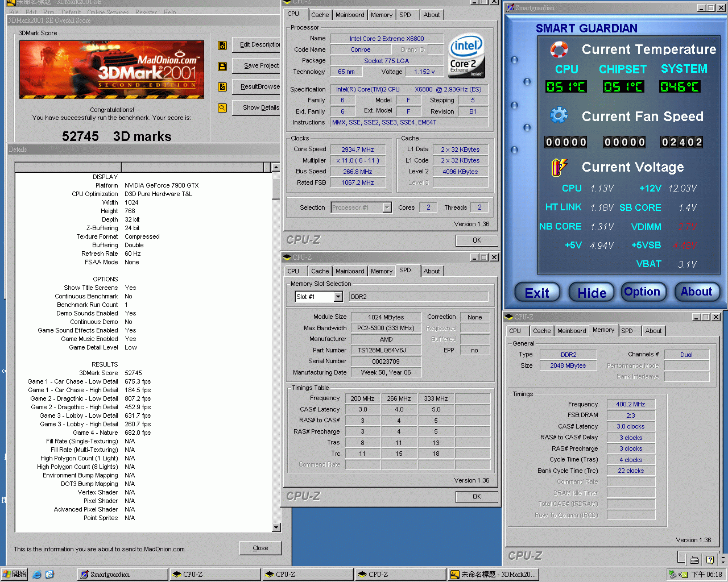
Task: Open the SPD tab in Memory CPU-Z window
Action: (627, 331)
